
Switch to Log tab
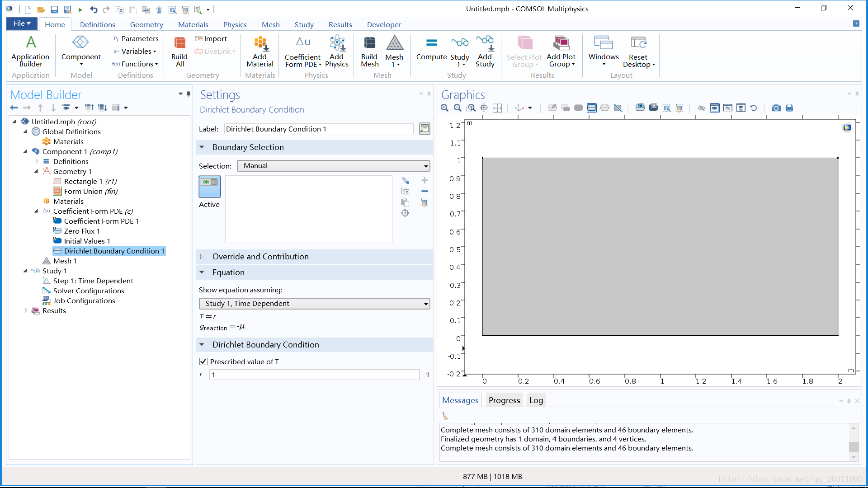pos(536,400)
